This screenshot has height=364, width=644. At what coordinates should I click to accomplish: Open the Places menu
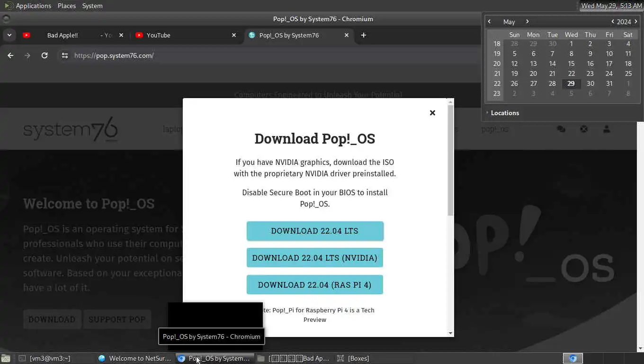coord(67,6)
